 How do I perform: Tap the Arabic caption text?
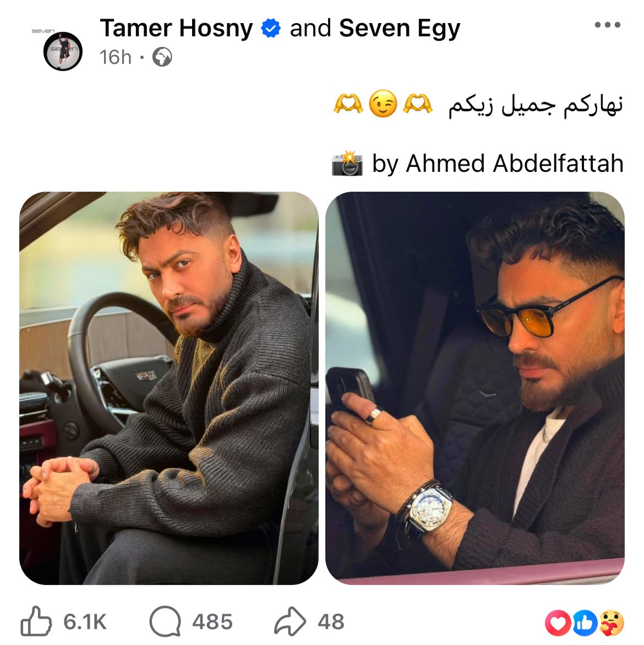click(x=536, y=105)
